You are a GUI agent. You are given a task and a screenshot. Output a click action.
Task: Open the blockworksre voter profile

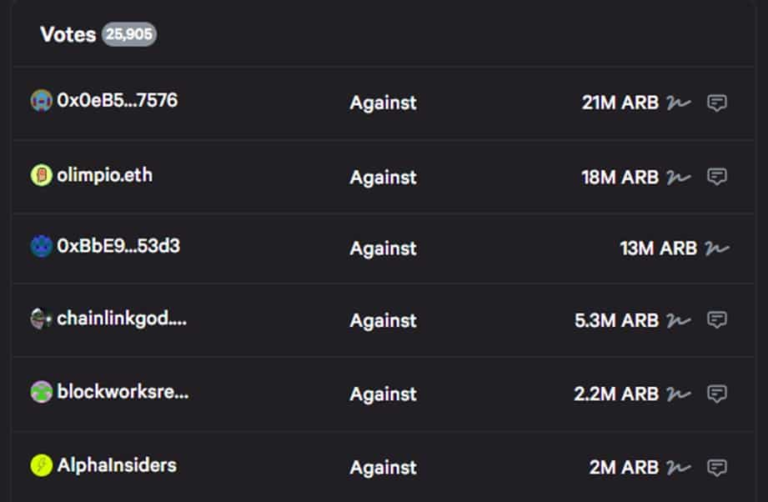[122, 392]
